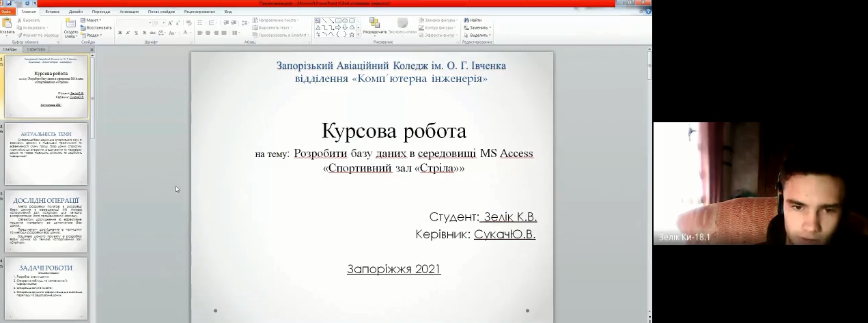Select the АКТУАЛЬНІСТЬ ТЕМИ slide thumbnail

tap(46, 154)
